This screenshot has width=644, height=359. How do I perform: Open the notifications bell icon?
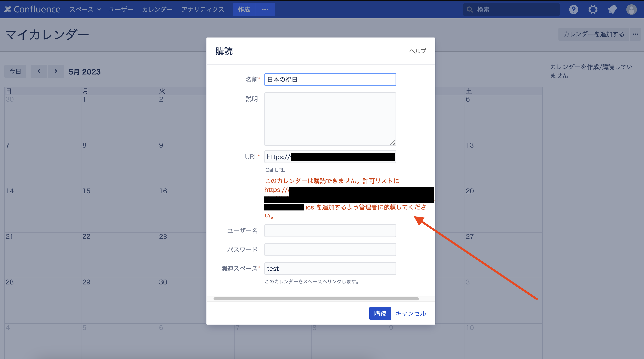(612, 9)
